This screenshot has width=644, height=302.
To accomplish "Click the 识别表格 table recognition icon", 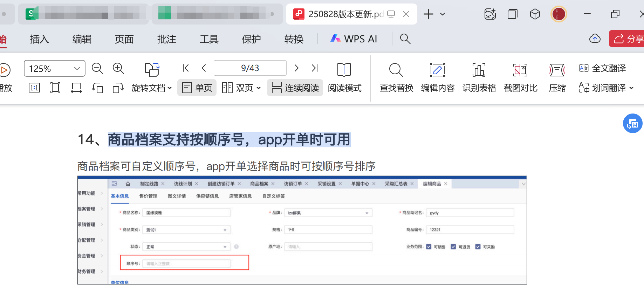I will pos(479,78).
